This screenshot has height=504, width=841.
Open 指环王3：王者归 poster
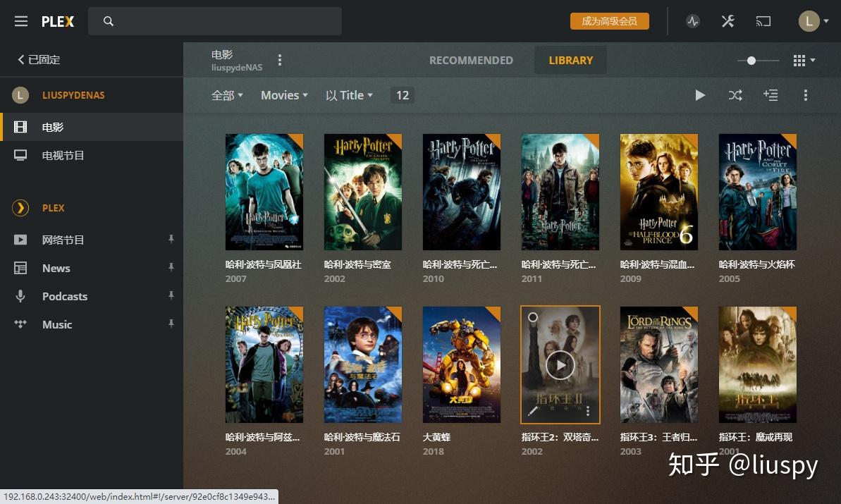coord(659,364)
